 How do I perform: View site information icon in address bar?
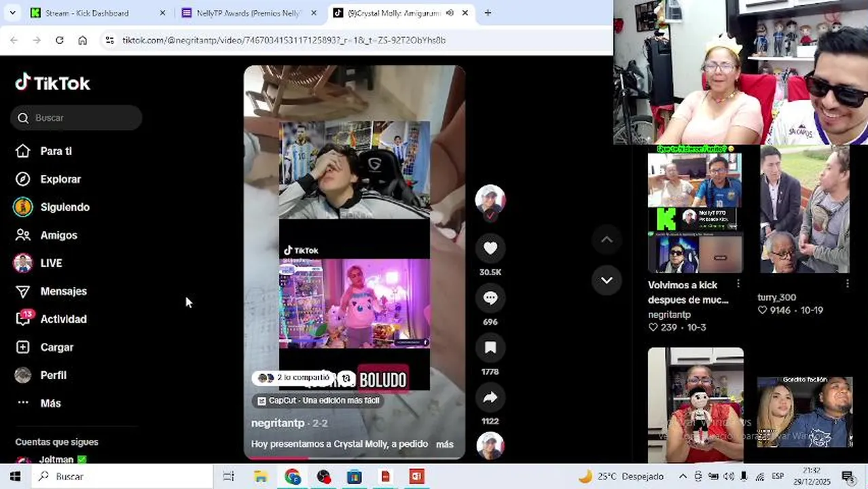(x=110, y=40)
